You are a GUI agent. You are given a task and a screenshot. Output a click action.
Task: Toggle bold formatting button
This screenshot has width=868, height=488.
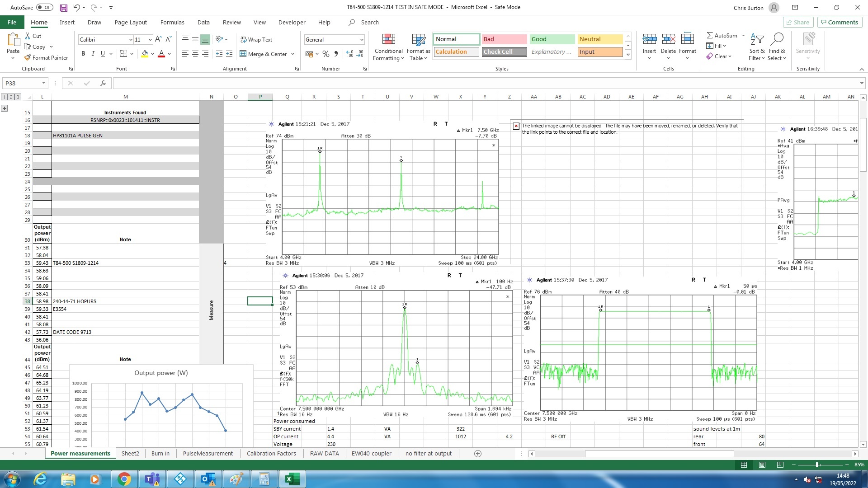coord(83,54)
